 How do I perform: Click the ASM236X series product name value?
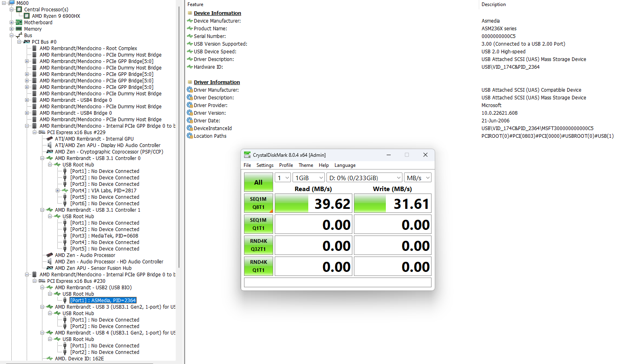pyautogui.click(x=499, y=29)
